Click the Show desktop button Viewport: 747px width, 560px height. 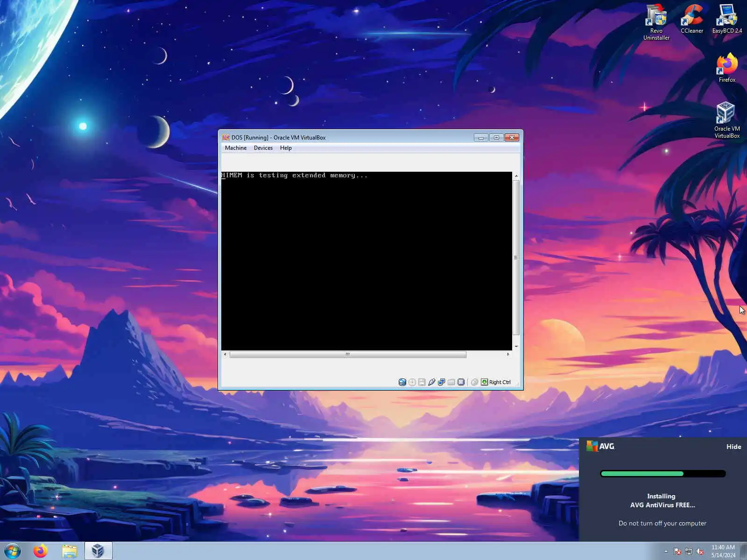[x=743, y=551]
